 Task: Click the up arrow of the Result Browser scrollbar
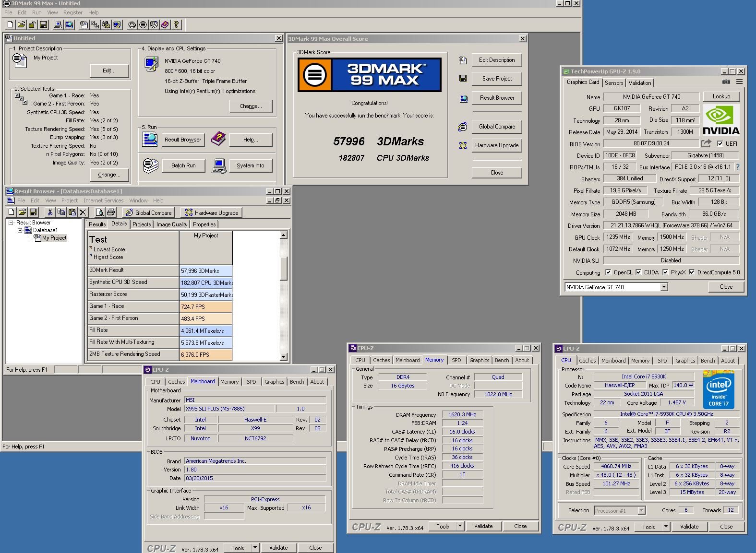283,235
